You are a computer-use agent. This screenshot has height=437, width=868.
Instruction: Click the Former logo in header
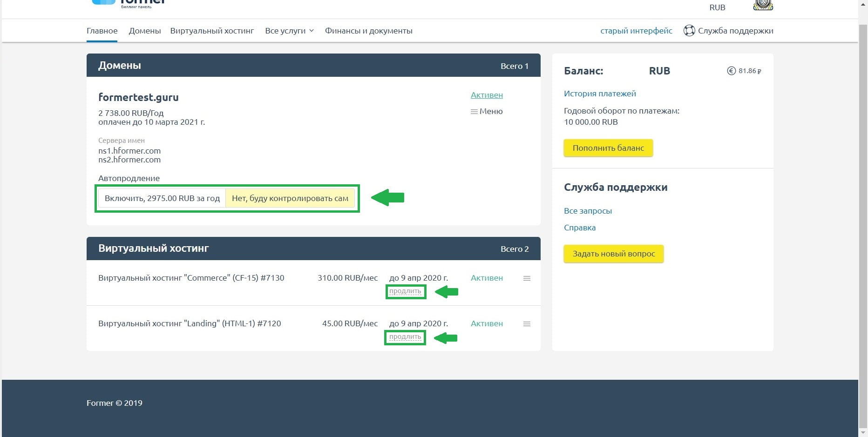click(x=128, y=3)
